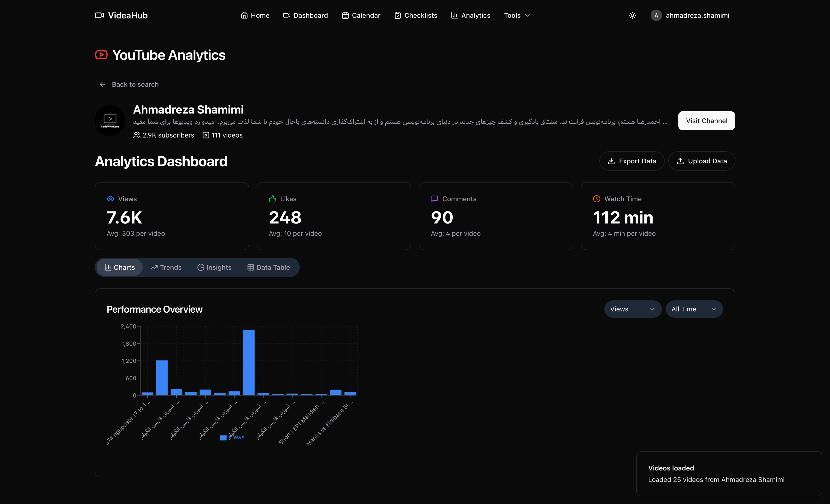The image size is (830, 504).
Task: Click the subscribers people icon
Action: (137, 135)
